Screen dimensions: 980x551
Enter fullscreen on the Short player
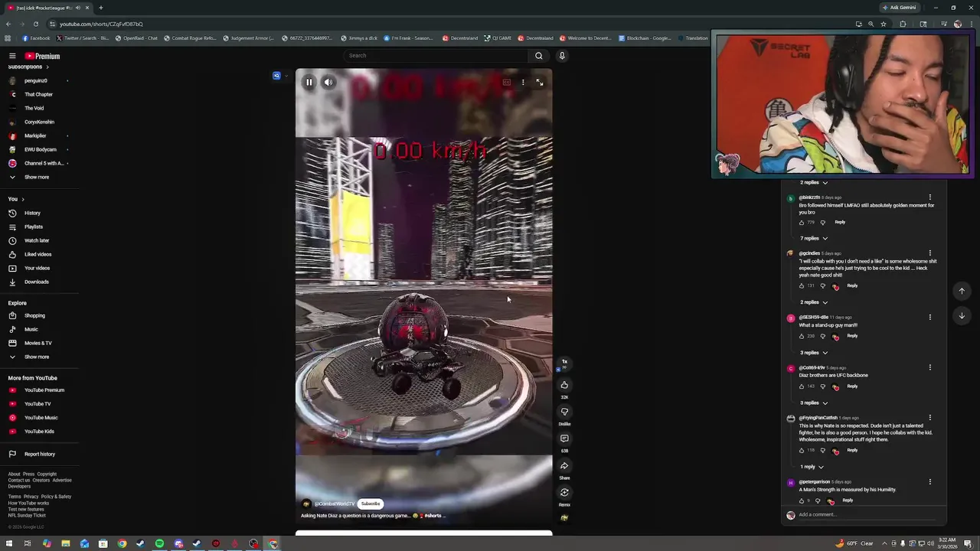pos(540,82)
